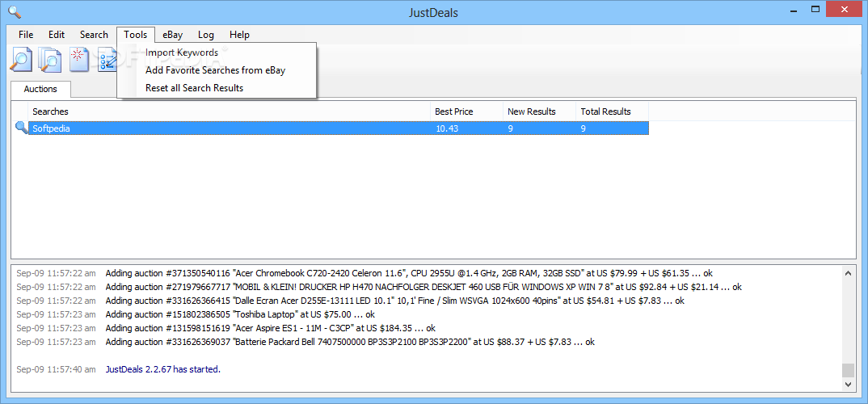Click the JustDeals app icon in title bar
Screen dimensions: 868x404
click(15, 11)
